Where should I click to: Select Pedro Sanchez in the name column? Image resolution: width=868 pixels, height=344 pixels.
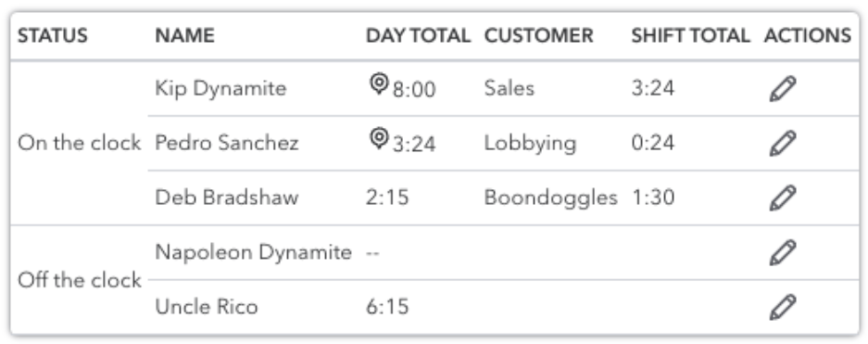[x=227, y=144]
